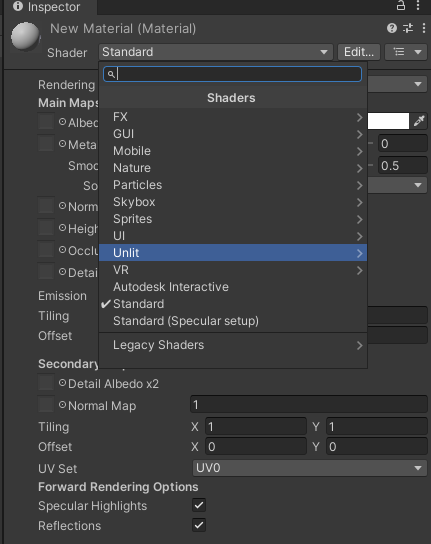431x544 pixels.
Task: Click the New Material (Material) title
Action: click(123, 28)
